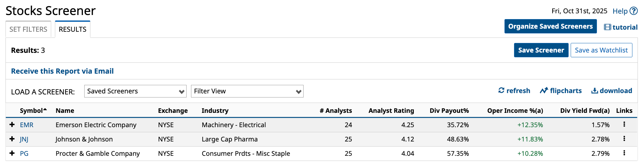Open links menu for JNJ row
644x165 pixels.
pos(624,139)
